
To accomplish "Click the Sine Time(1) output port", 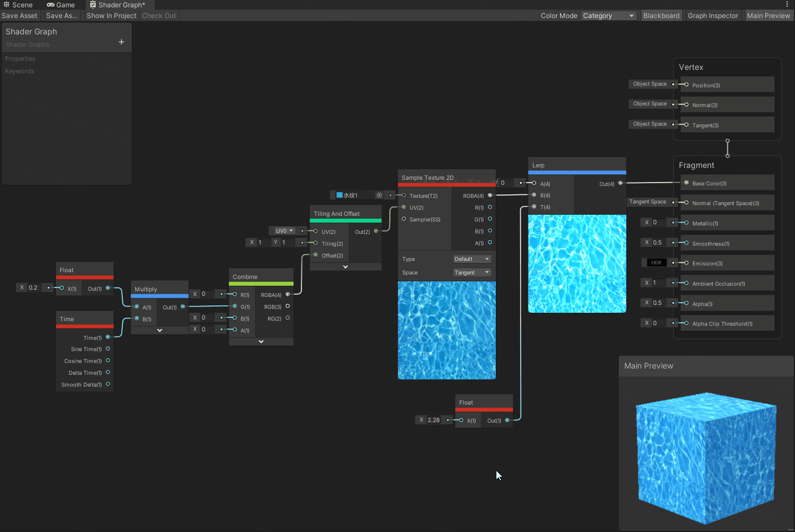I will pos(108,349).
